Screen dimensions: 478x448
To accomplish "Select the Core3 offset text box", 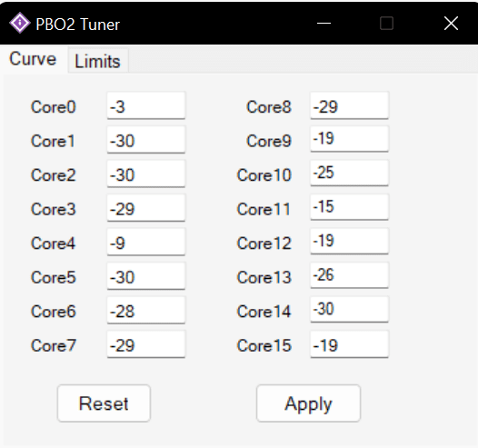I will coord(146,208).
